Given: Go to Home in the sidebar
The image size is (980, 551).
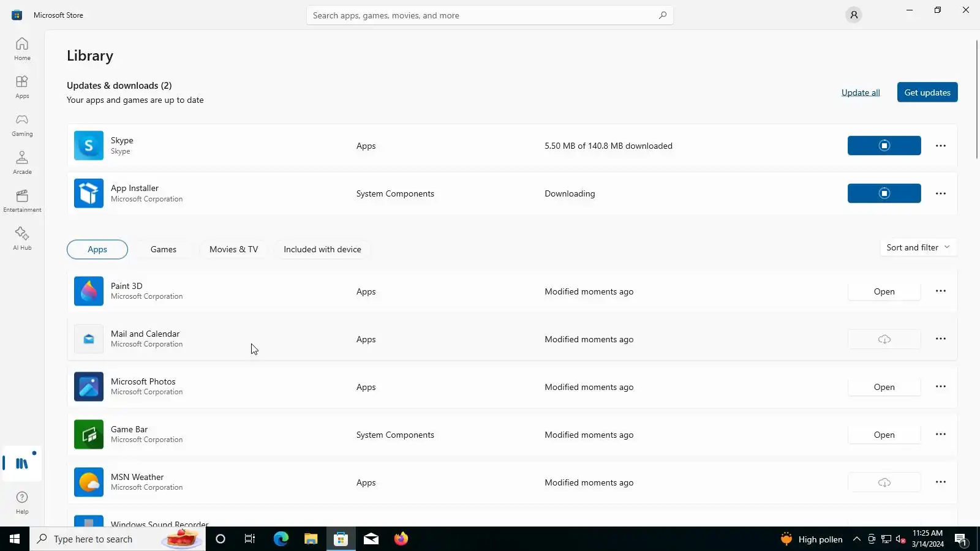Looking at the screenshot, I should point(22,49).
